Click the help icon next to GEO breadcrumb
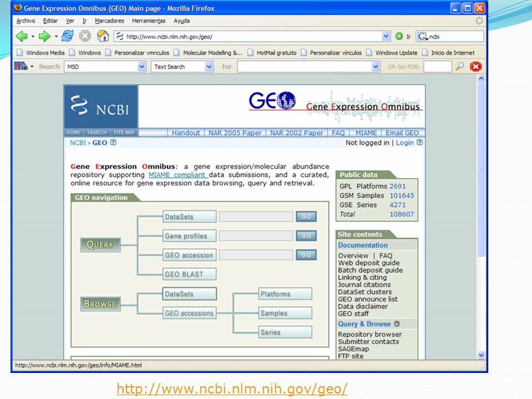Image resolution: width=532 pixels, height=399 pixels. (x=113, y=142)
